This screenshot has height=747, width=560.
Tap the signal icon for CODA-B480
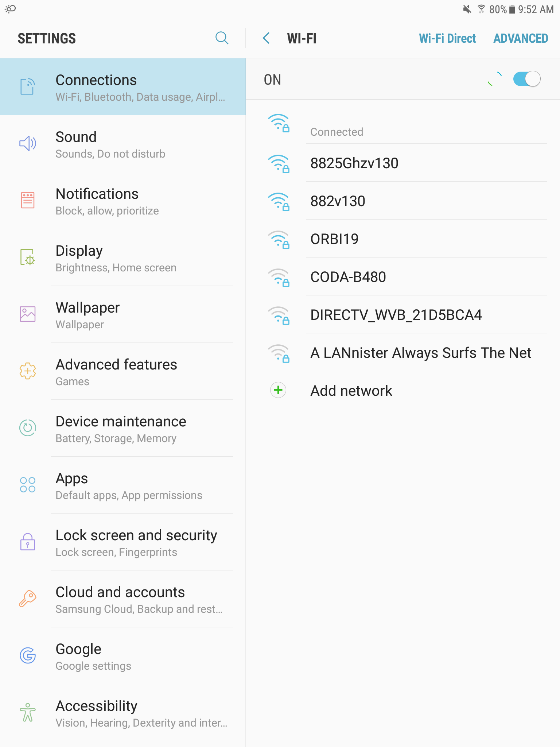click(279, 277)
